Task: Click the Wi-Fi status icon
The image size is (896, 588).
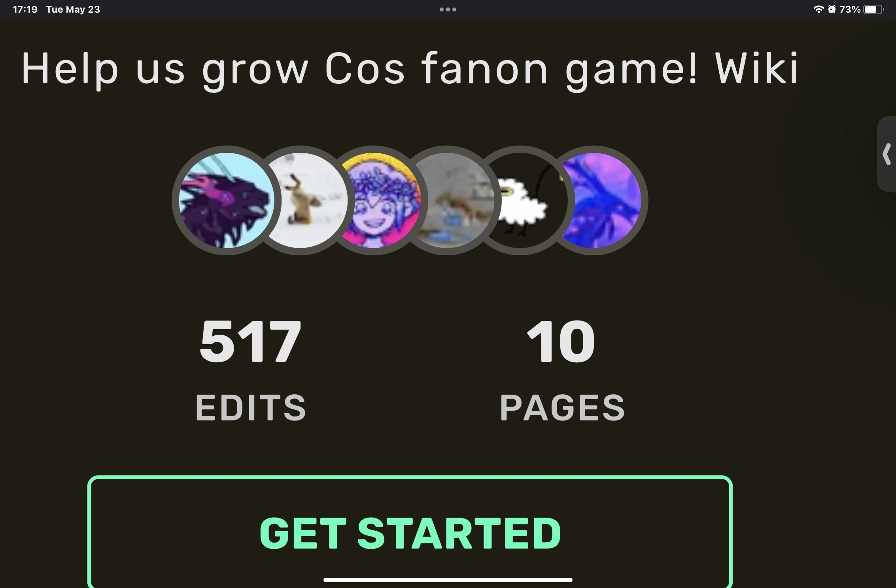Action: (818, 9)
